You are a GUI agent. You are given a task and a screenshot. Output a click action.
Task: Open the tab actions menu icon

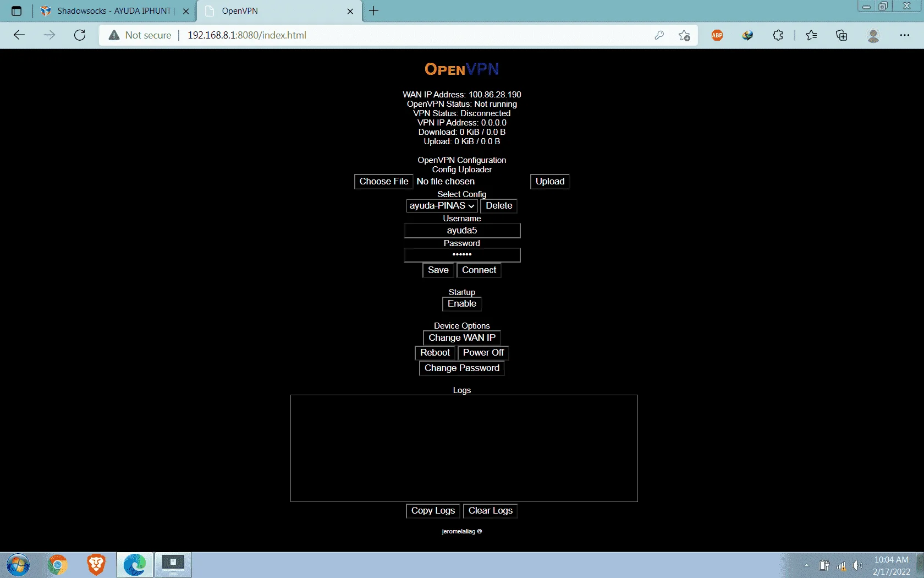pyautogui.click(x=16, y=11)
